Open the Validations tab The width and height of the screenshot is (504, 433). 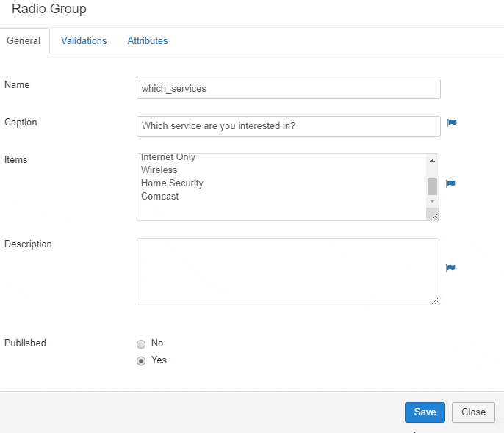tap(84, 41)
